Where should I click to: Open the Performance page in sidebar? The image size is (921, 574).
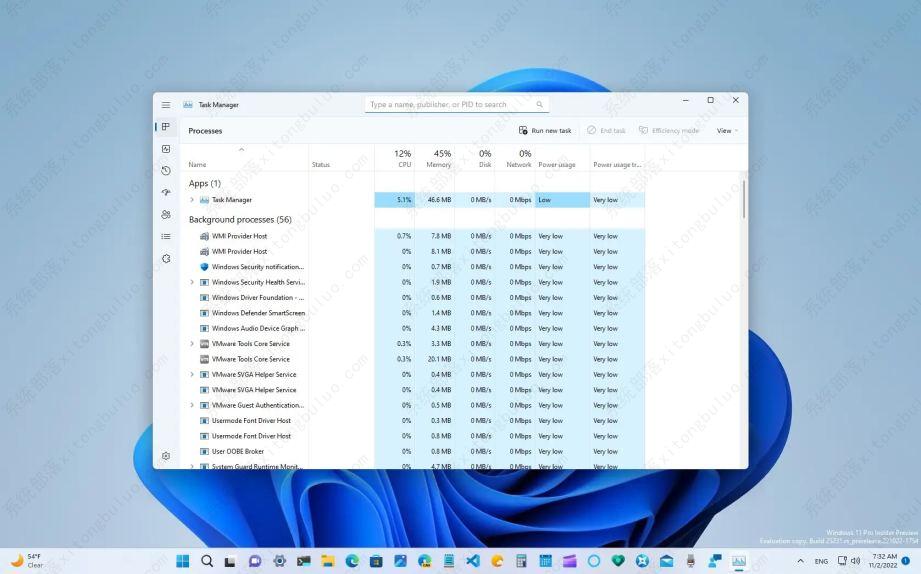coord(166,149)
